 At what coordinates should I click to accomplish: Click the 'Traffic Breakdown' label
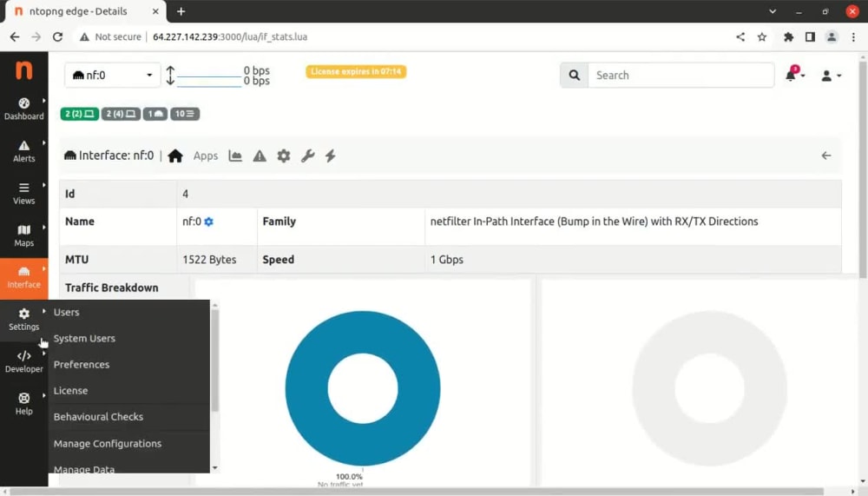(x=112, y=288)
